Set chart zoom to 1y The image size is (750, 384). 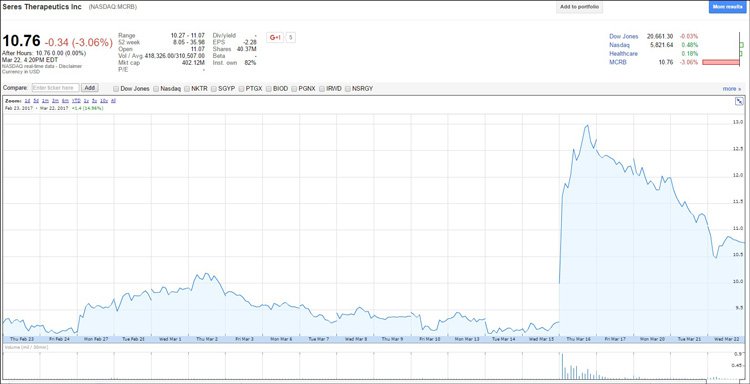click(x=86, y=101)
